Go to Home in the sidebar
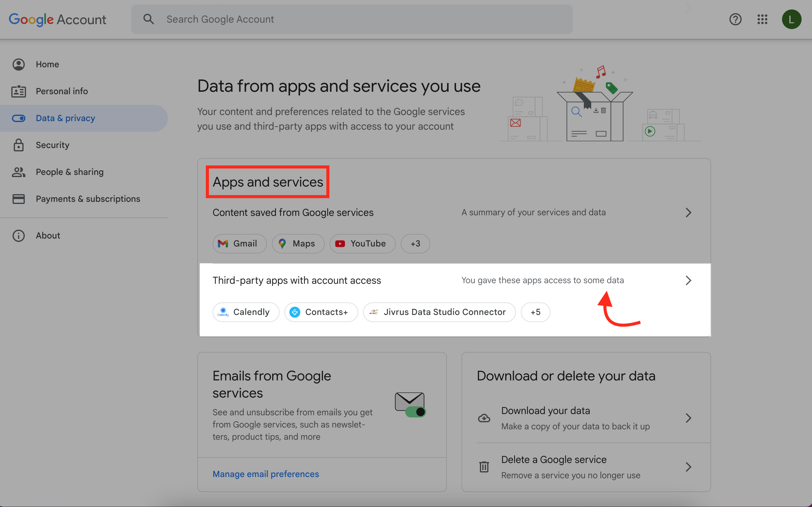Screen dimensions: 812x507 tap(84, 64)
